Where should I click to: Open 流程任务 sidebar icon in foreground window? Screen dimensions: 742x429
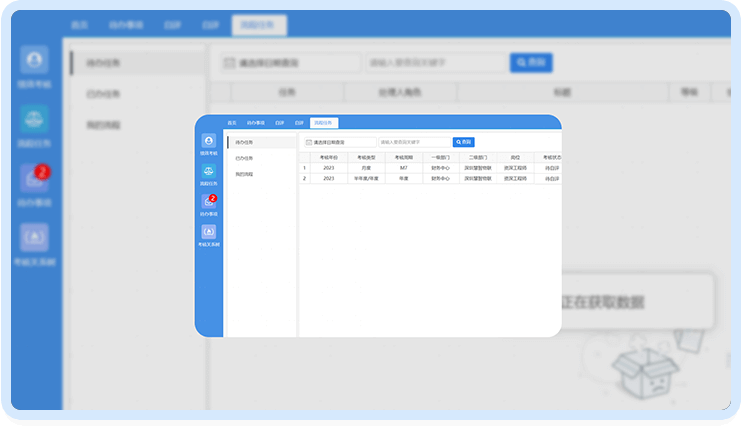point(208,174)
